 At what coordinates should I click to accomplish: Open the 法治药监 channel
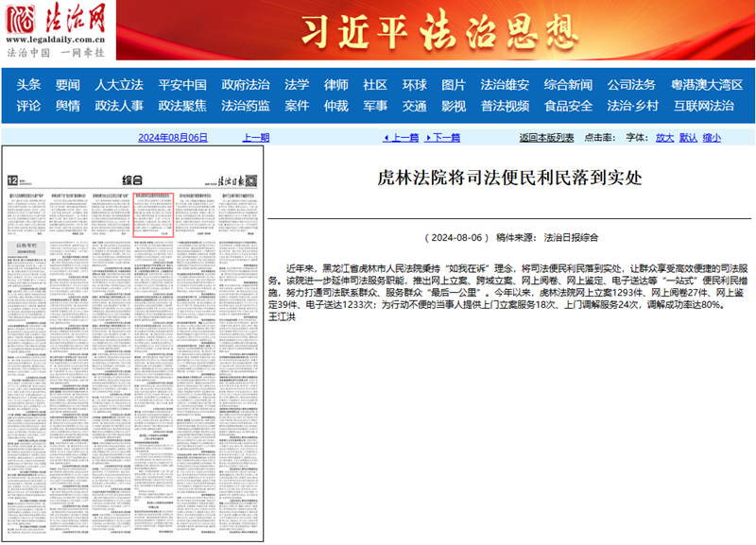(x=246, y=106)
